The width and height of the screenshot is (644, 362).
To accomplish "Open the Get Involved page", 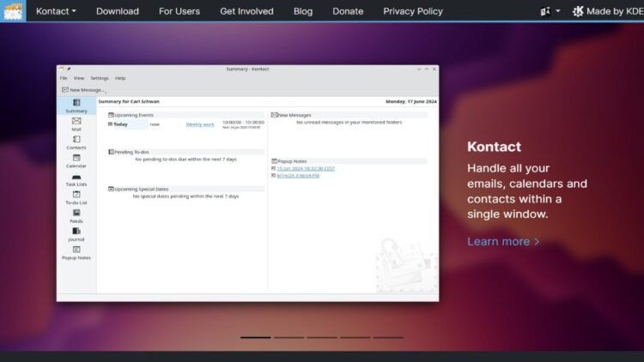I will (x=246, y=11).
